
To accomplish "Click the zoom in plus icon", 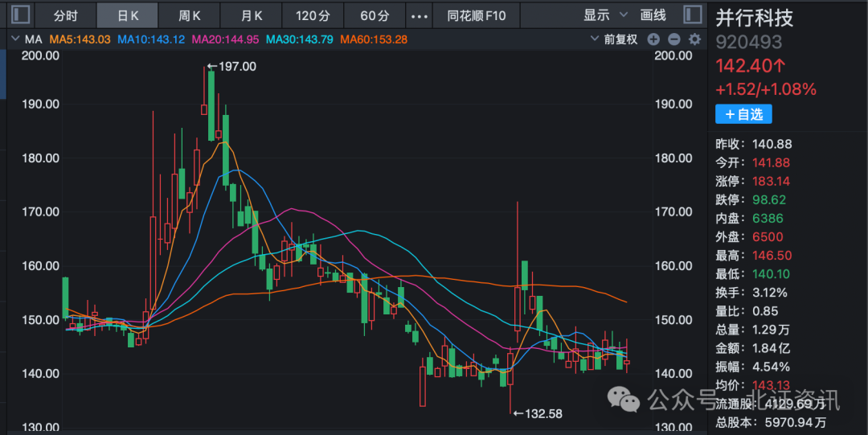I will [653, 39].
